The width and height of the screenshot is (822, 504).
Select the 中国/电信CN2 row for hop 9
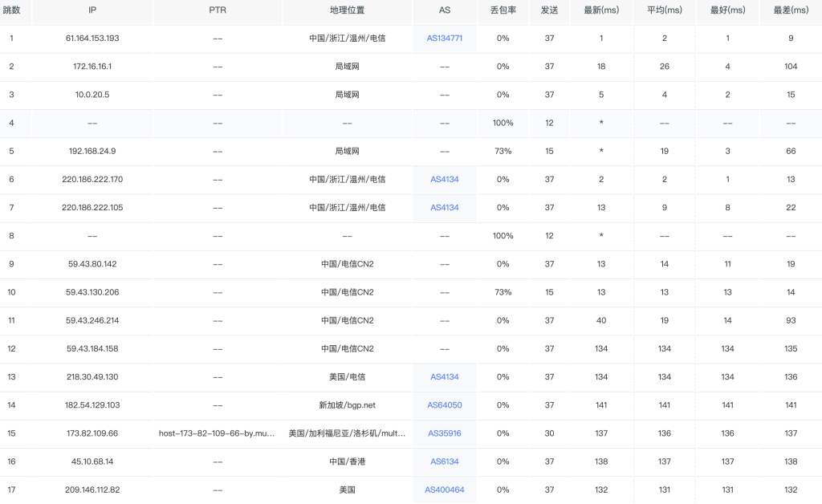[347, 264]
